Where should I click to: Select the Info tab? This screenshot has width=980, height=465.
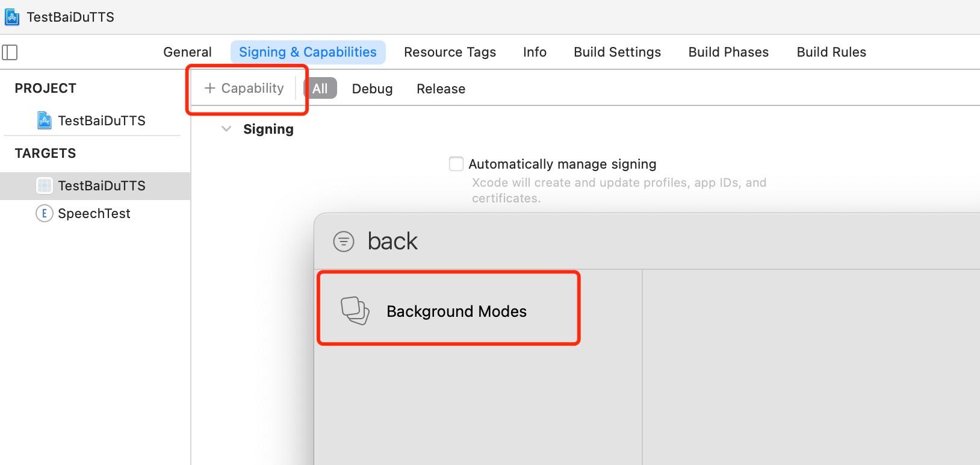535,52
